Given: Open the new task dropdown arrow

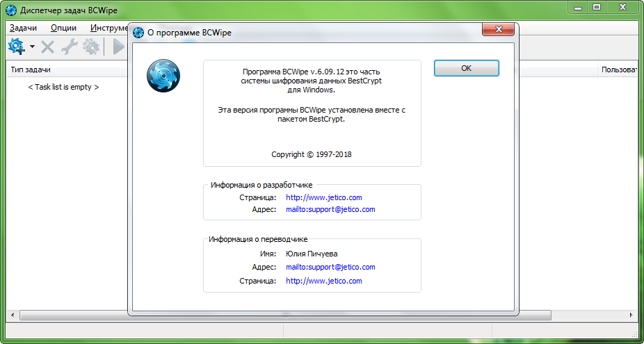Looking at the screenshot, I should coord(32,47).
